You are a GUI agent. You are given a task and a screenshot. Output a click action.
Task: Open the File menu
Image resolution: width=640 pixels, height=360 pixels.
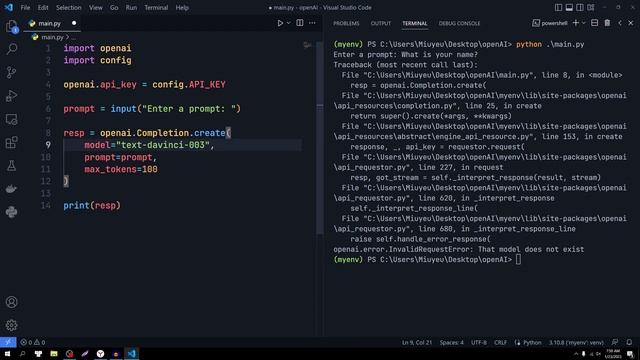25,7
